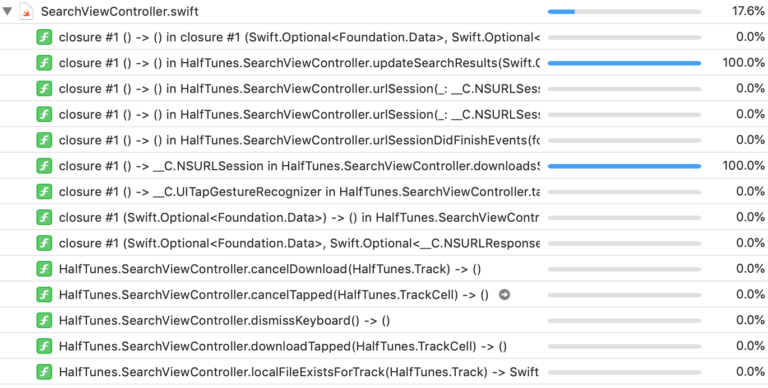Click the Swift file icon for SearchViewController.swift
The height and width of the screenshot is (388, 768).
pyautogui.click(x=26, y=11)
